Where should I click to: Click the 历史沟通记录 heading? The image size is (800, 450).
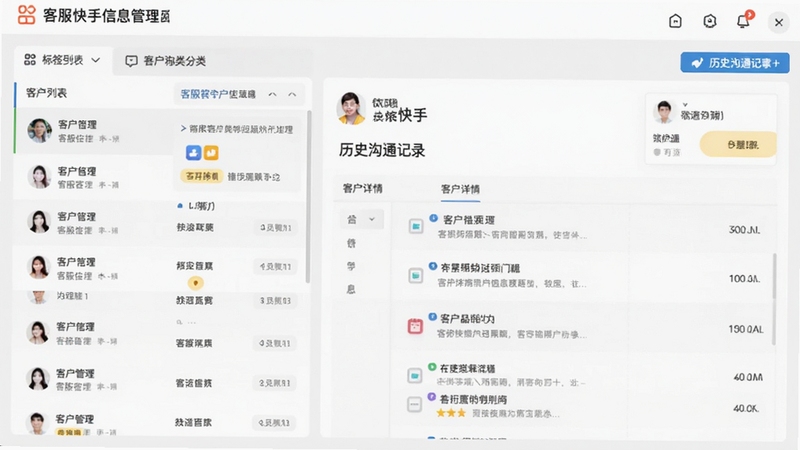click(382, 151)
